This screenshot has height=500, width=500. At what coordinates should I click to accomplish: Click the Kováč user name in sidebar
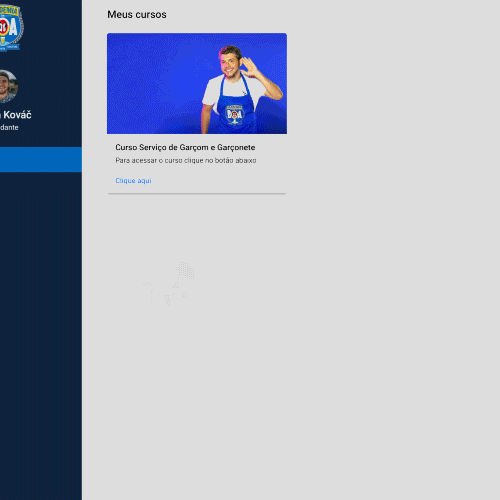pos(17,115)
